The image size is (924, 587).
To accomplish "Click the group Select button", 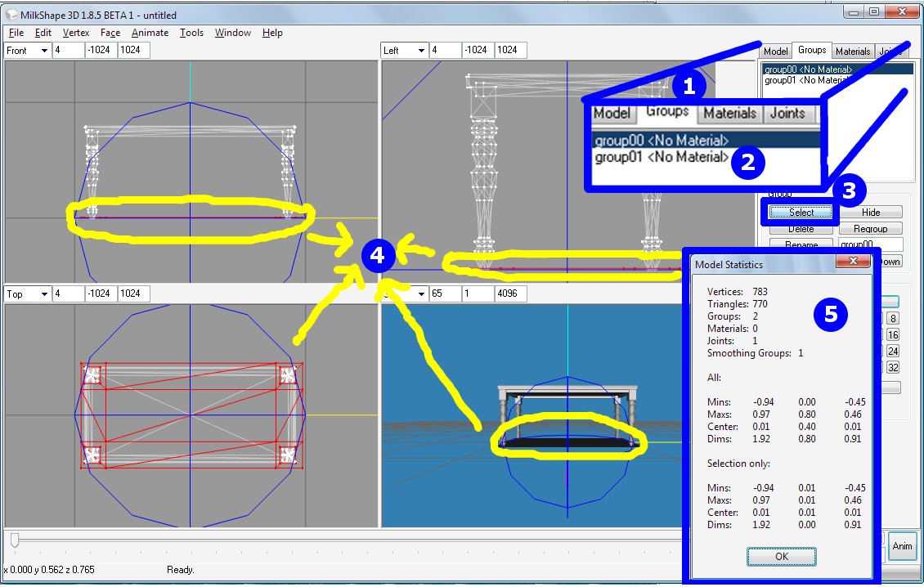I will pyautogui.click(x=801, y=213).
